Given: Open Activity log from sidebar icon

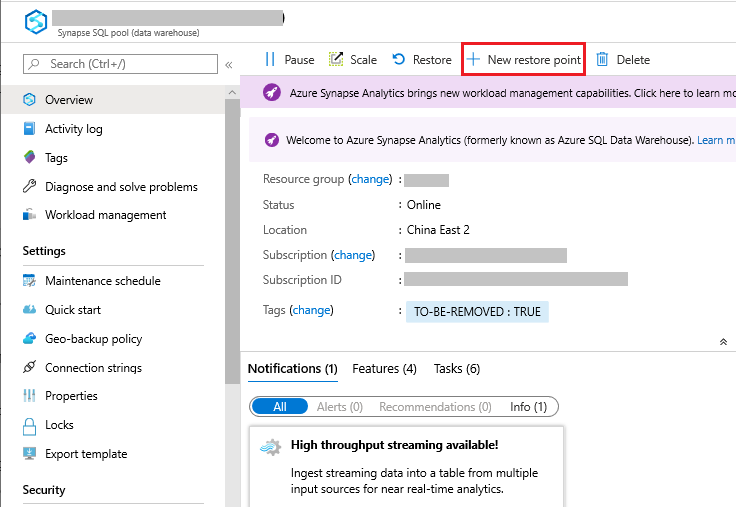Looking at the screenshot, I should click(x=29, y=129).
